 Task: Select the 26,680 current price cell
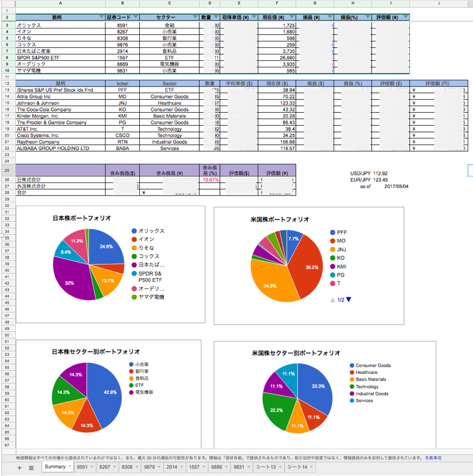tap(277, 58)
